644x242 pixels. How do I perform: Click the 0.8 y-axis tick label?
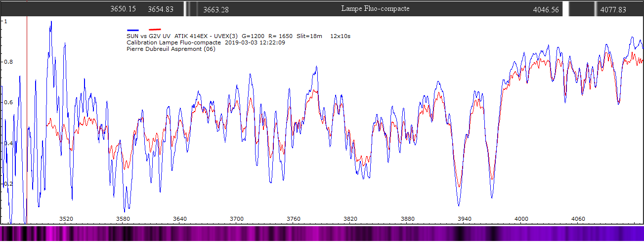point(8,62)
